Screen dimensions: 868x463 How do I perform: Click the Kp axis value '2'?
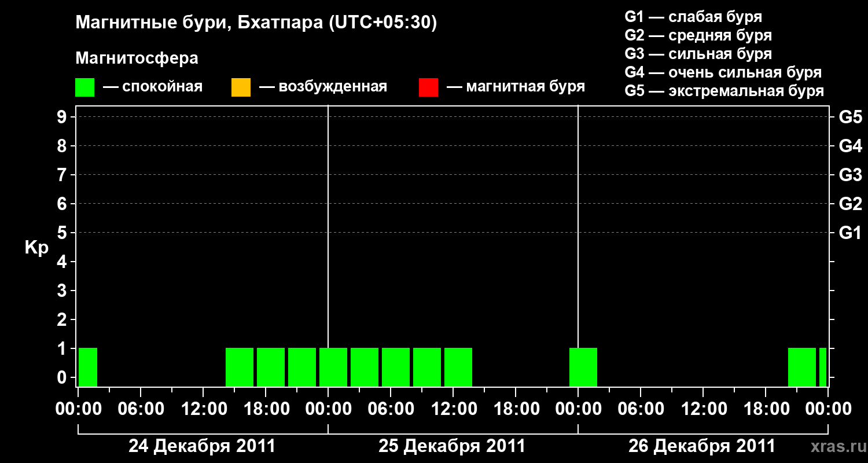(x=63, y=319)
